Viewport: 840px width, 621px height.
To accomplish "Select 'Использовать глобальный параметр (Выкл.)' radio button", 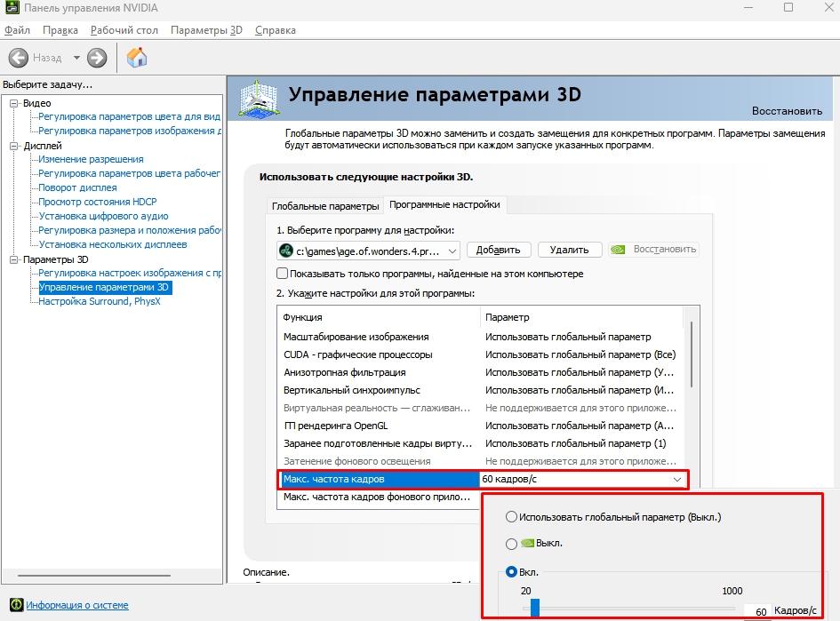I will coord(510,516).
